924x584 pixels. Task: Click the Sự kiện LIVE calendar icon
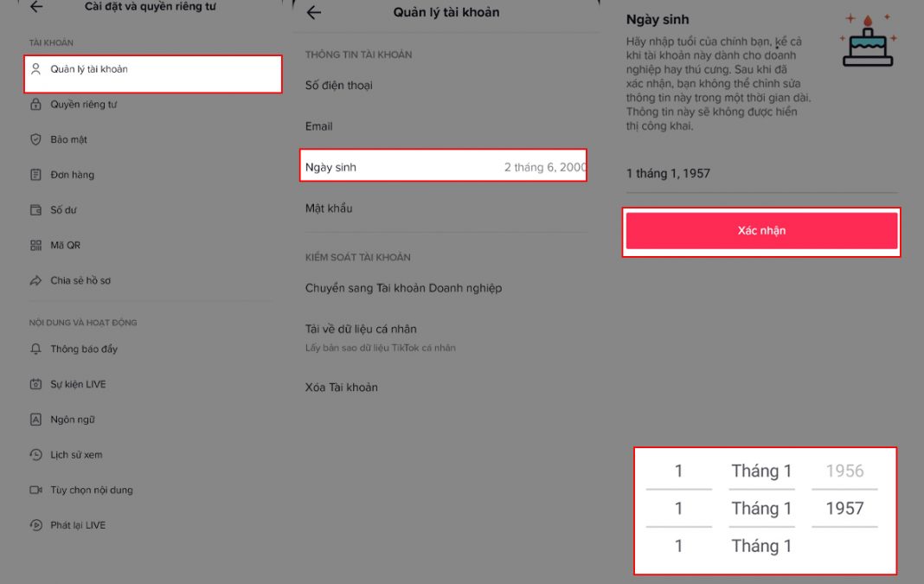(x=35, y=384)
